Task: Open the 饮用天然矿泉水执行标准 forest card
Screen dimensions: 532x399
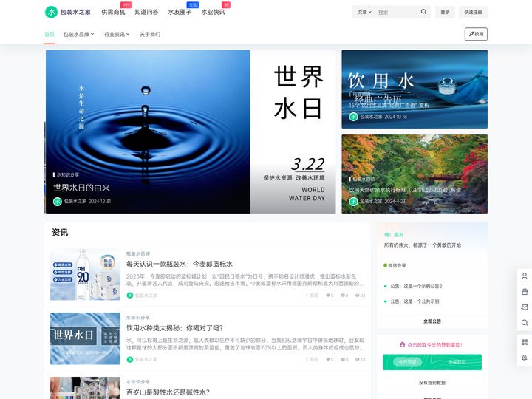Action: 415,174
